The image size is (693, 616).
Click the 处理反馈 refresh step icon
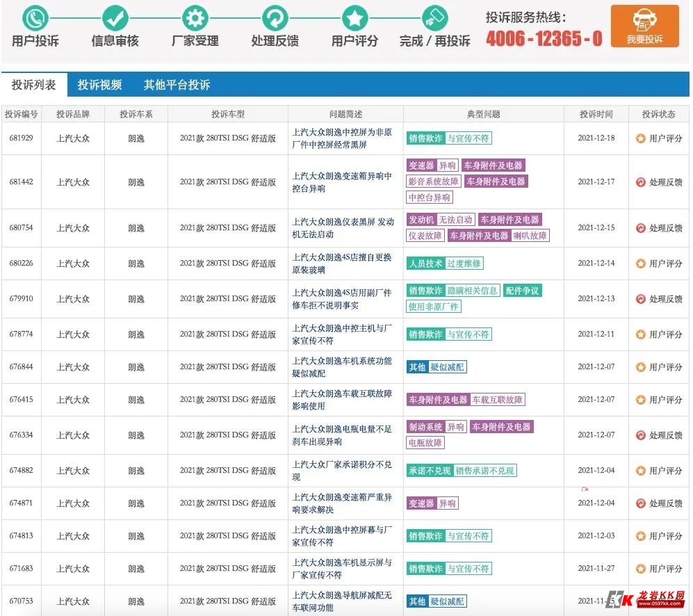[x=275, y=18]
